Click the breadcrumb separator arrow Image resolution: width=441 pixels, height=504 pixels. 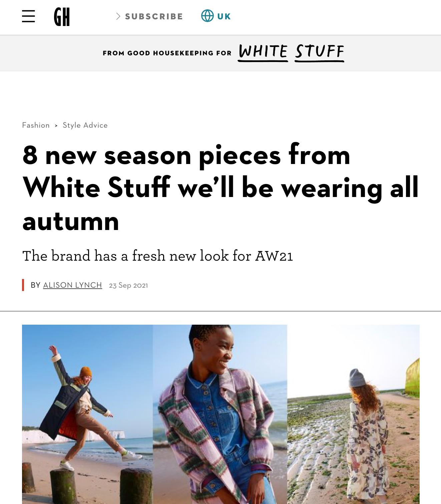pos(56,126)
